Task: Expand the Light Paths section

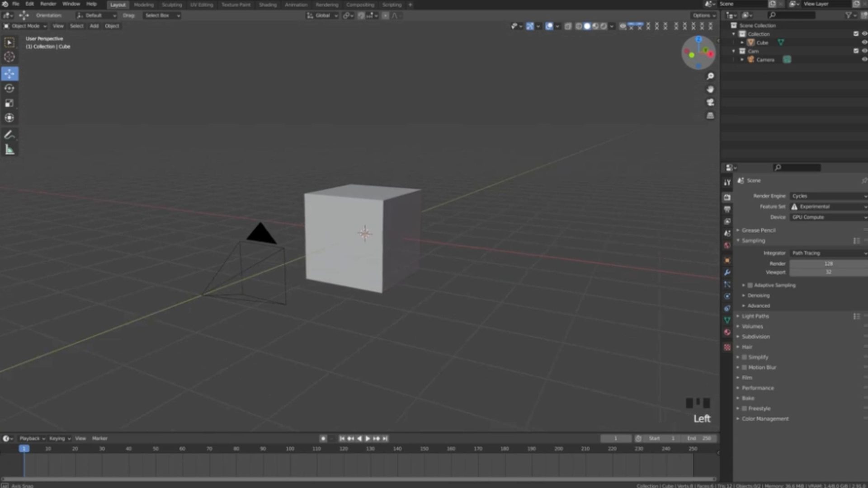Action: 754,316
